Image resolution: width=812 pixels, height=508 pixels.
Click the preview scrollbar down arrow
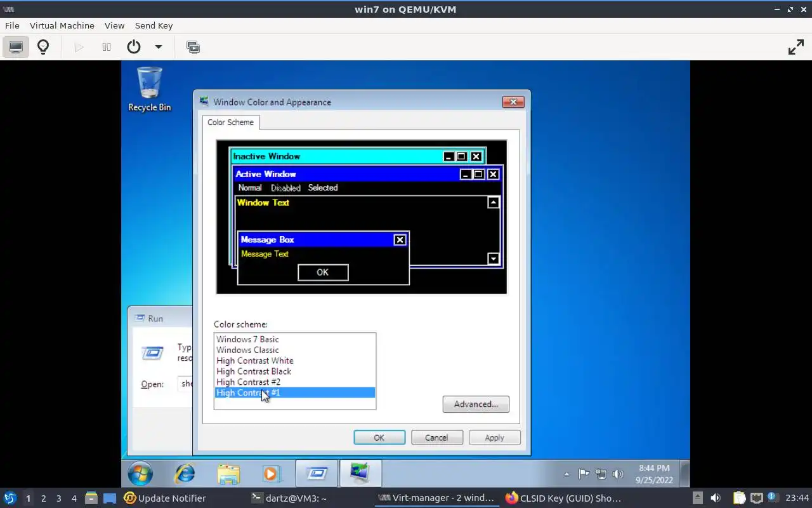pos(494,258)
